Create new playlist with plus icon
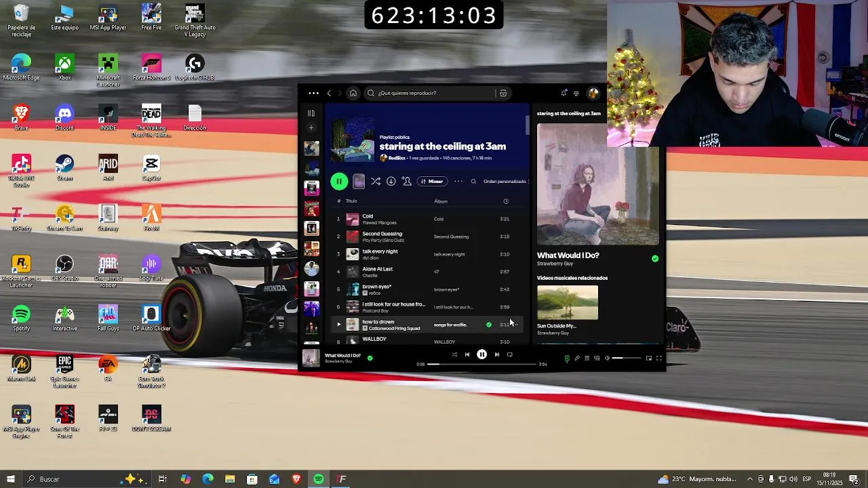Image resolution: width=868 pixels, height=488 pixels. 311,127
